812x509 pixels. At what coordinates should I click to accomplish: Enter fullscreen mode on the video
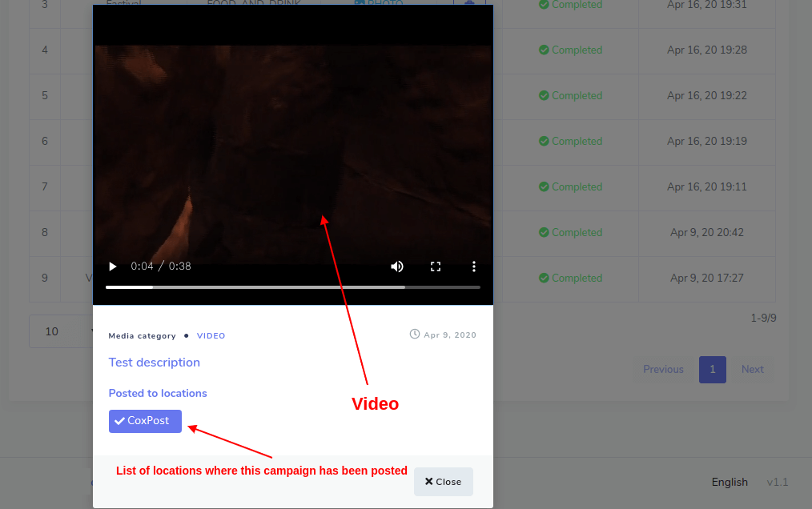[x=436, y=267]
